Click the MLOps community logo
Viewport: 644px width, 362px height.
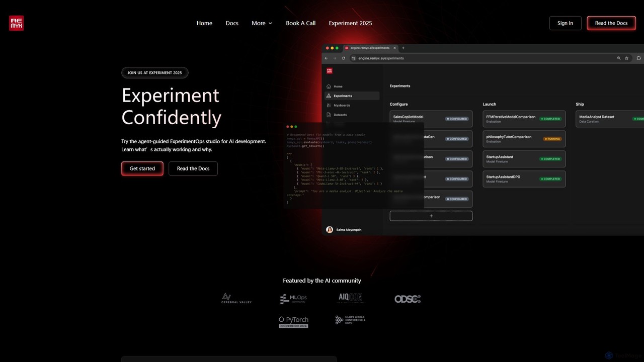coord(293,299)
